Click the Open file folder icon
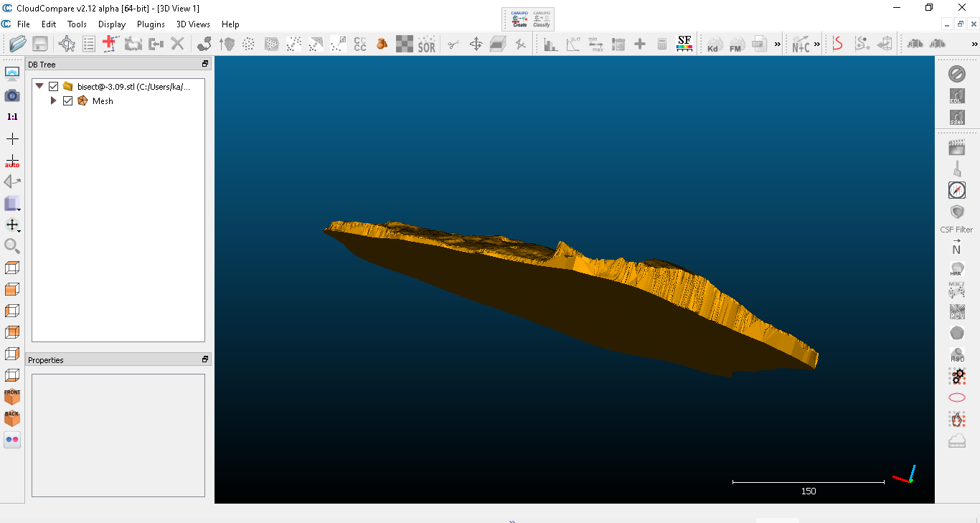This screenshot has height=523, width=980. tap(18, 44)
